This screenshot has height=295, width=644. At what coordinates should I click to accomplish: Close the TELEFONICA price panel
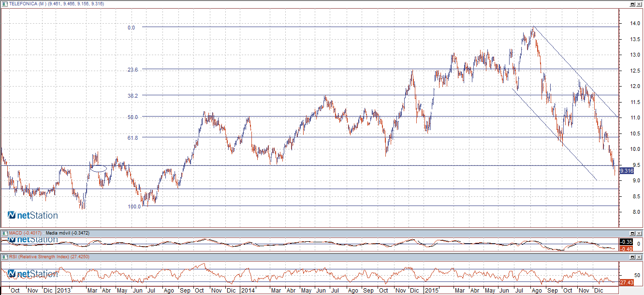tap(639, 4)
